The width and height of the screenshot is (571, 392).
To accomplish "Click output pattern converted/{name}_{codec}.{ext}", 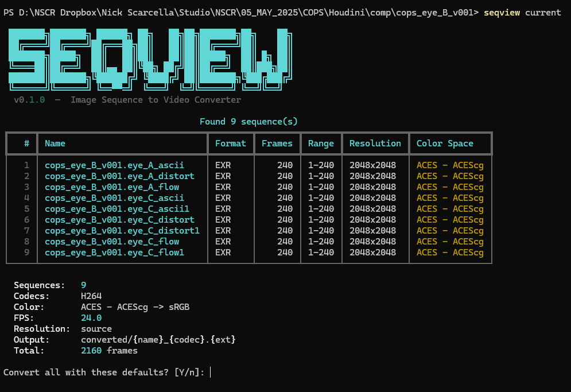I will click(x=158, y=340).
